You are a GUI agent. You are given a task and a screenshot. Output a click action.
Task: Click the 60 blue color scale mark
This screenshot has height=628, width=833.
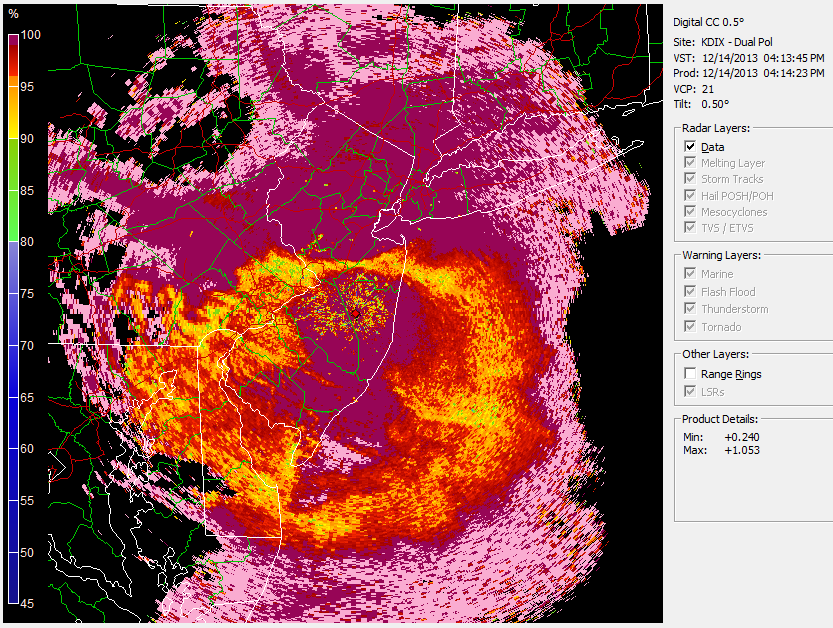[27, 449]
